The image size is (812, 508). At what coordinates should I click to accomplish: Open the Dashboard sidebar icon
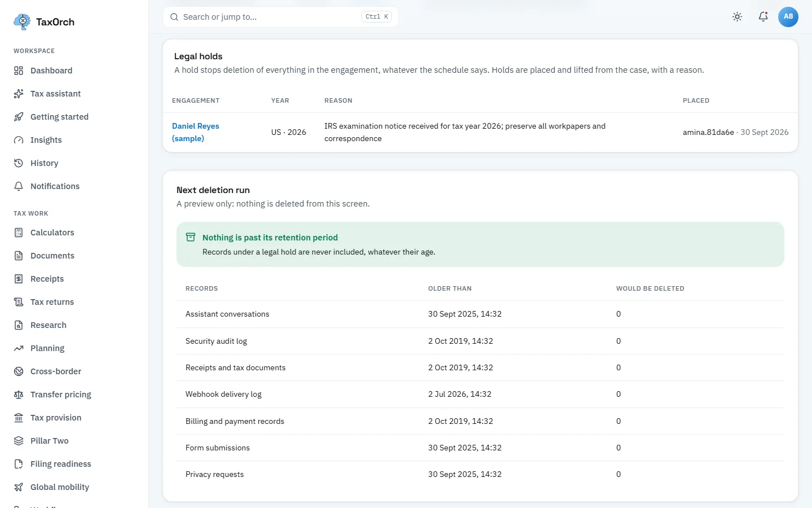(19, 71)
